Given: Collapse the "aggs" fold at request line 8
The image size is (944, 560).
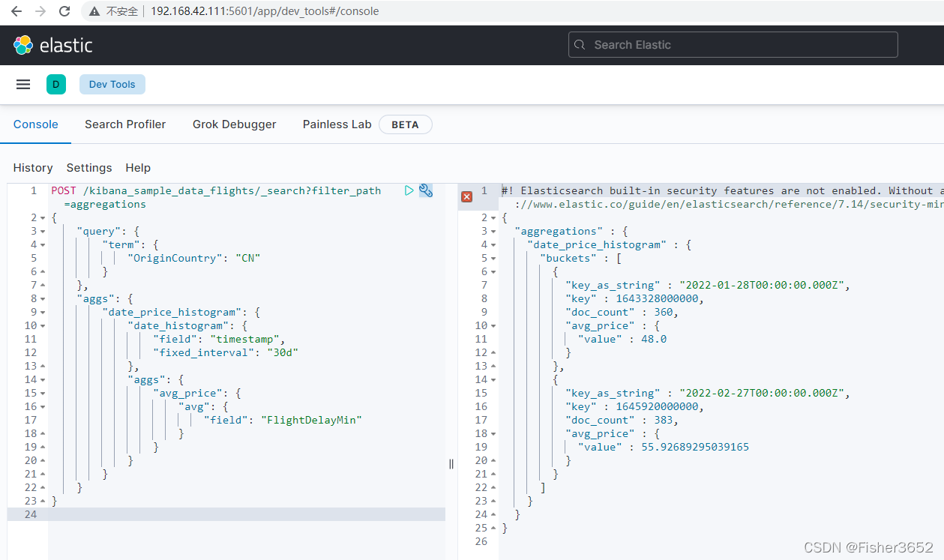Looking at the screenshot, I should click(43, 299).
